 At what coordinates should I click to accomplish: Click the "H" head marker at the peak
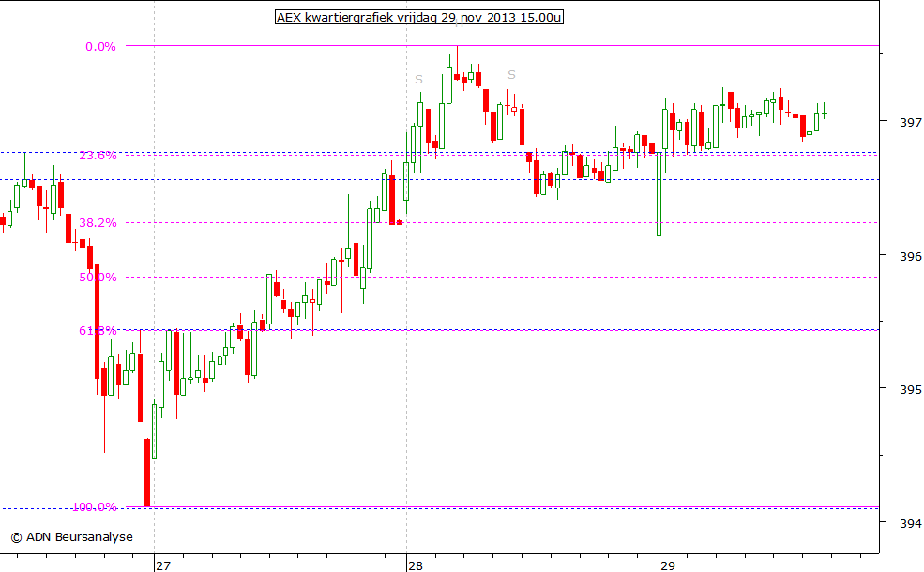click(x=459, y=24)
